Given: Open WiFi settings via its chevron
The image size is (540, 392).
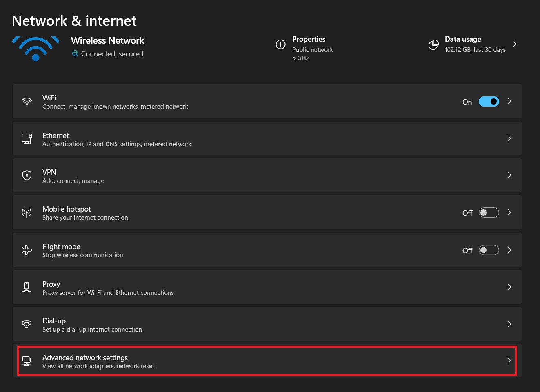Looking at the screenshot, I should 509,101.
